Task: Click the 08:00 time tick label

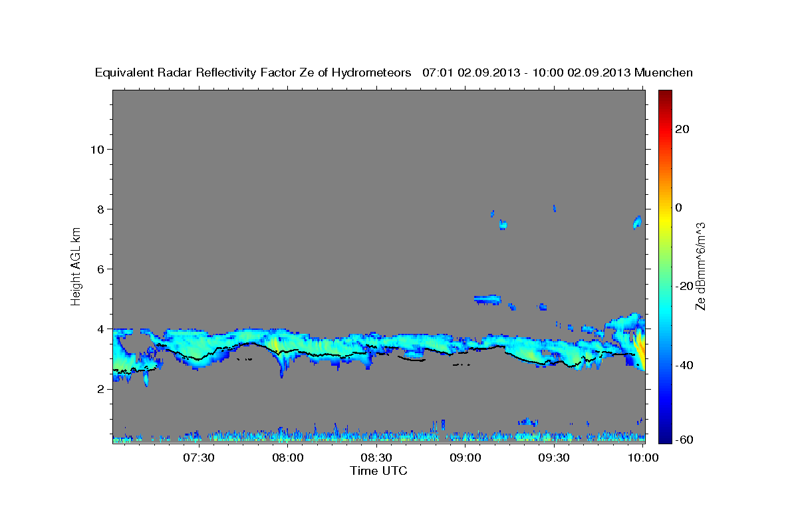Action: pos(289,458)
